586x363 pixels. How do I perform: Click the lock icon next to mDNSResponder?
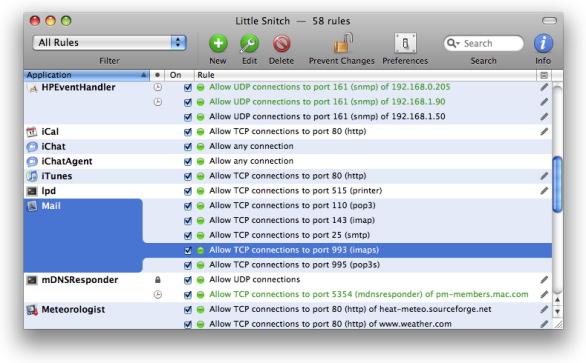click(x=158, y=280)
